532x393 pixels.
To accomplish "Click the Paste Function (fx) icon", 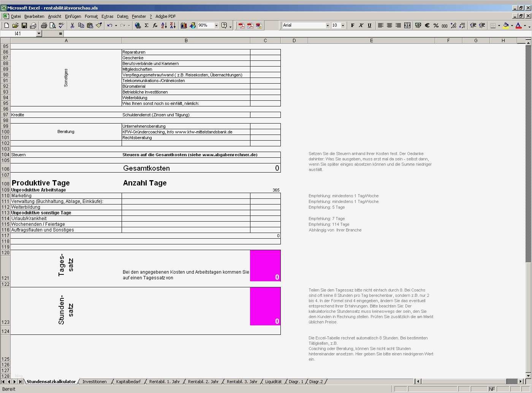I will click(155, 25).
